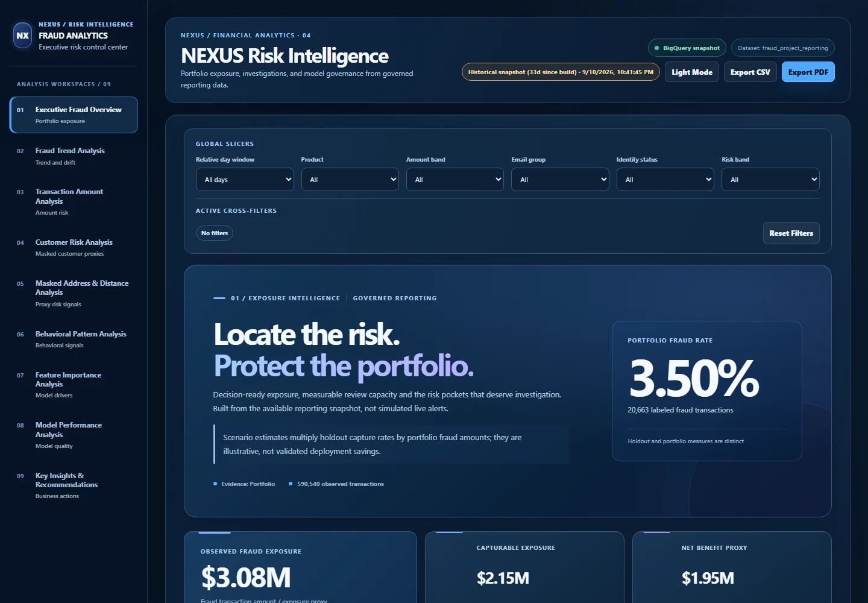Click the Export PDF button
868x603 pixels.
coord(808,72)
